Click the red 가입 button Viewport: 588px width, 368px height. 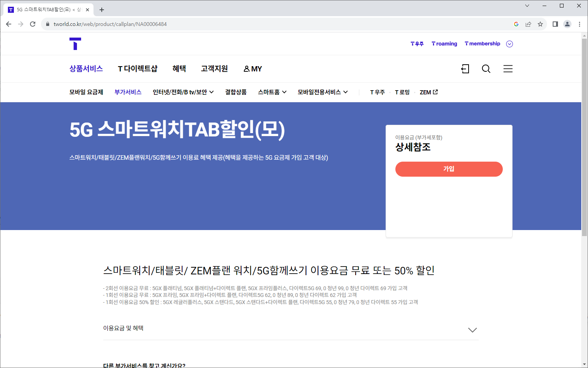point(449,169)
